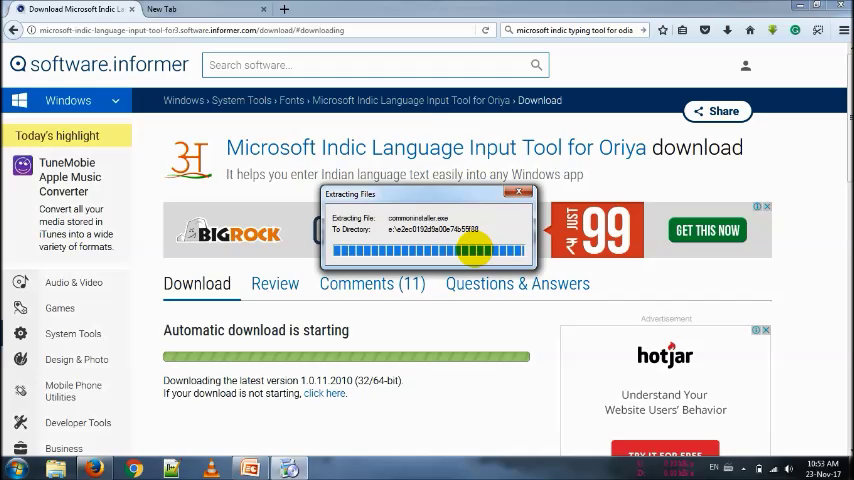Click the Design & Photo category icon
The height and width of the screenshot is (480, 854).
point(21,359)
